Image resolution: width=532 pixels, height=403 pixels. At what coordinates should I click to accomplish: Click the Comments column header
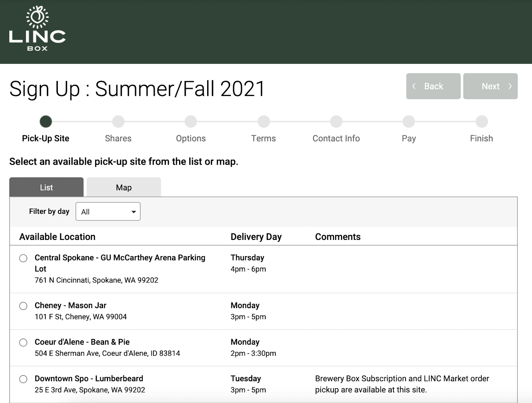click(x=338, y=237)
